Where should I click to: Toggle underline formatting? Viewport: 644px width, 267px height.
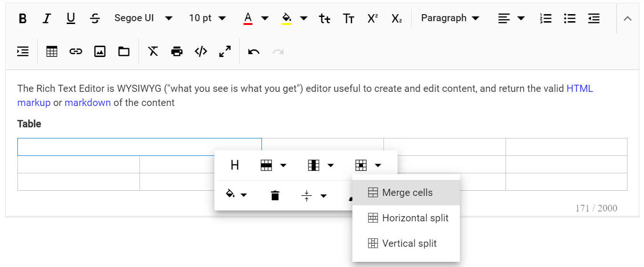click(71, 18)
